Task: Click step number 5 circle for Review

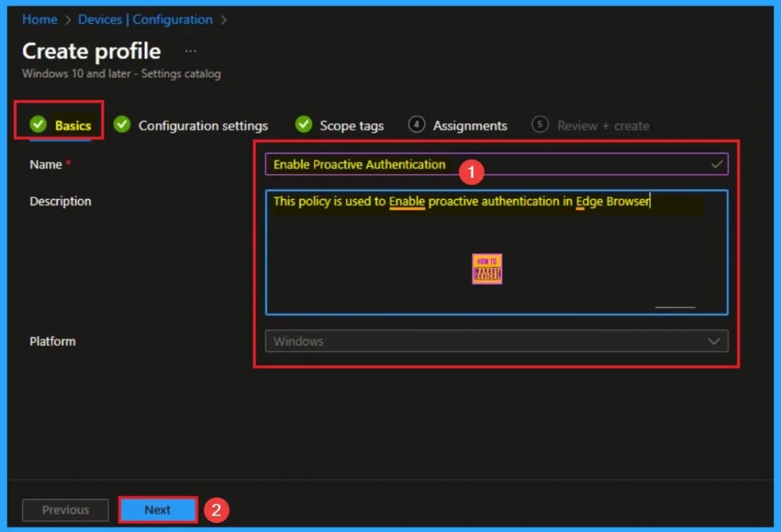Action: [x=540, y=124]
